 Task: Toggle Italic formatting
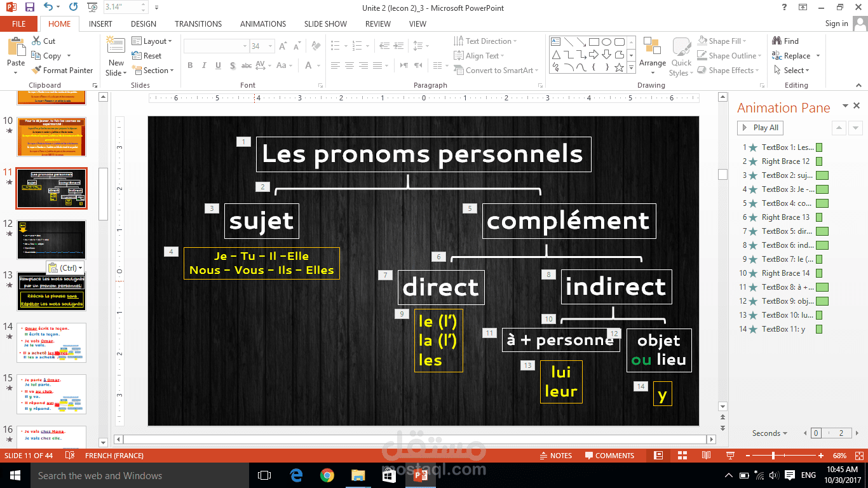(204, 65)
